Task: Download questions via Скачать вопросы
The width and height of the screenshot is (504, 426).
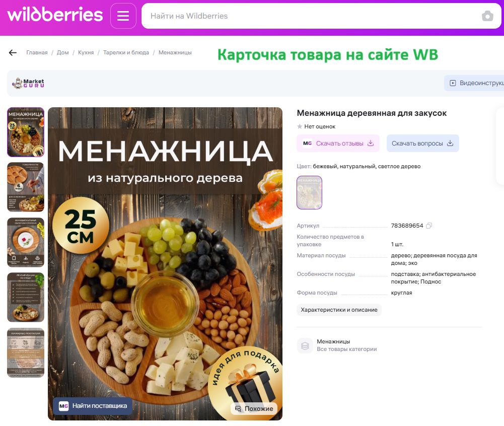Action: [x=422, y=144]
